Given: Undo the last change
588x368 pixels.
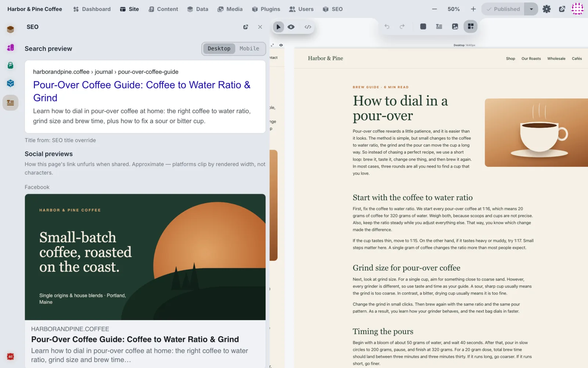Looking at the screenshot, I should coord(387,26).
